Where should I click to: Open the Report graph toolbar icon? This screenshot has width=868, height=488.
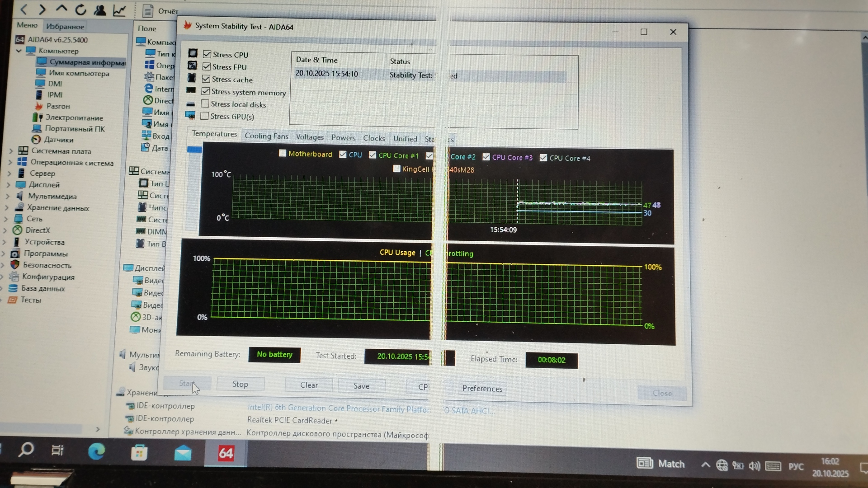(119, 10)
